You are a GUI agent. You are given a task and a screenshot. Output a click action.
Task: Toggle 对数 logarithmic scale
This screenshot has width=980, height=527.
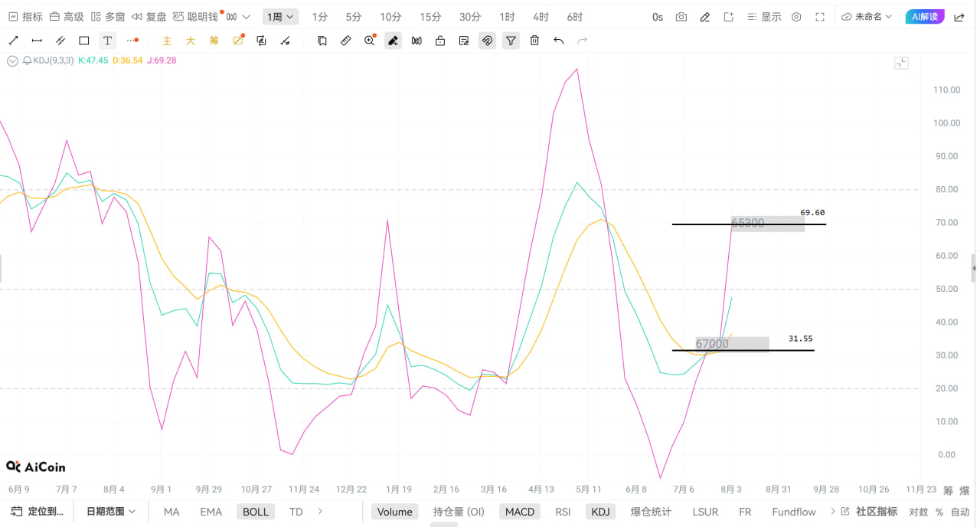click(x=919, y=512)
